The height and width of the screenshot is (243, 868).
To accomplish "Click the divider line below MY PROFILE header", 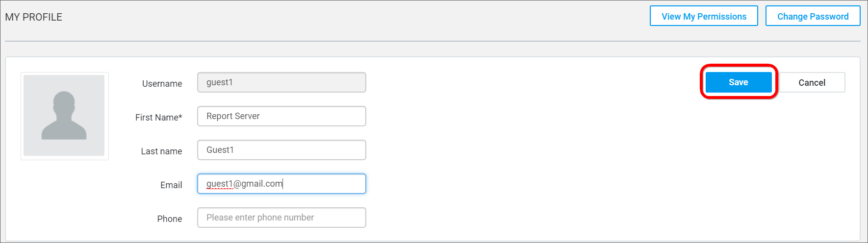I will (433, 41).
